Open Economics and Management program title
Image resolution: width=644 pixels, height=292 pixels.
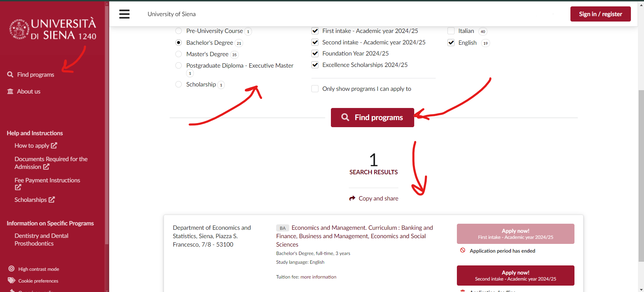[x=354, y=236]
